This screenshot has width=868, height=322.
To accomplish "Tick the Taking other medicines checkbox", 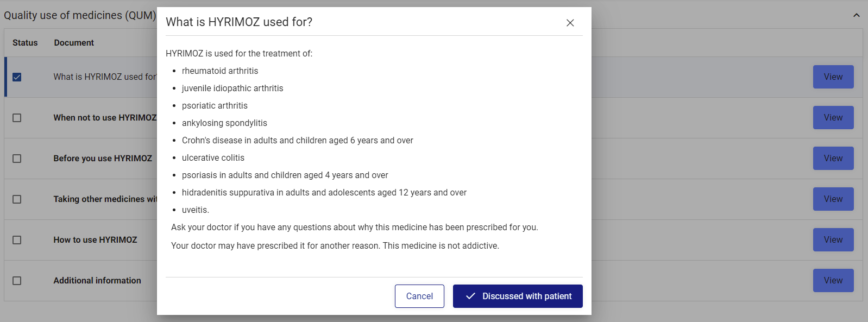I will tap(17, 199).
